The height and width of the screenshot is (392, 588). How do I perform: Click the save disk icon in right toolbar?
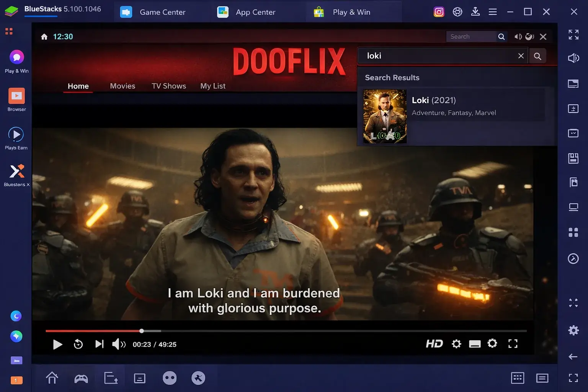573,158
